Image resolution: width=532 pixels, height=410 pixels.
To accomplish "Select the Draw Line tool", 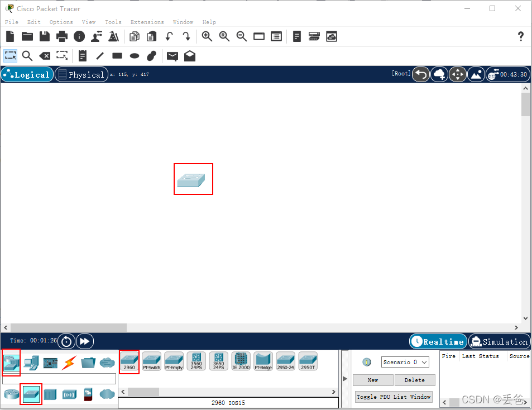I will (100, 56).
